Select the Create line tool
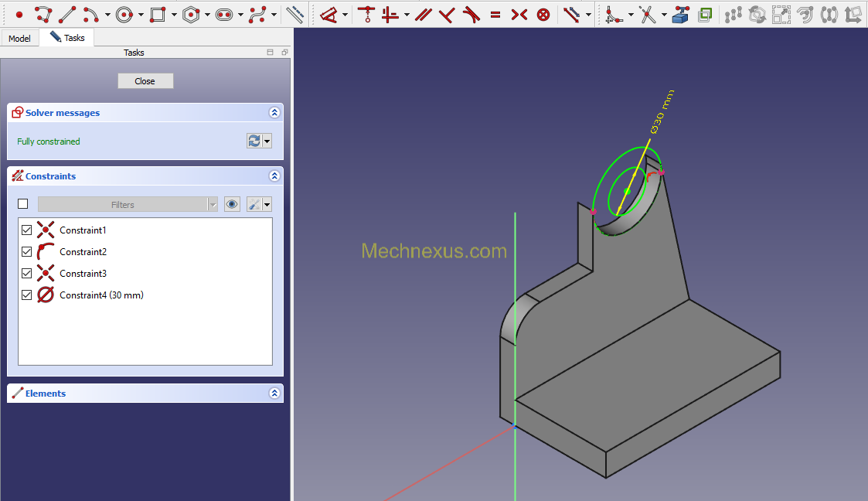Viewport: 868px width, 501px height. [x=67, y=15]
